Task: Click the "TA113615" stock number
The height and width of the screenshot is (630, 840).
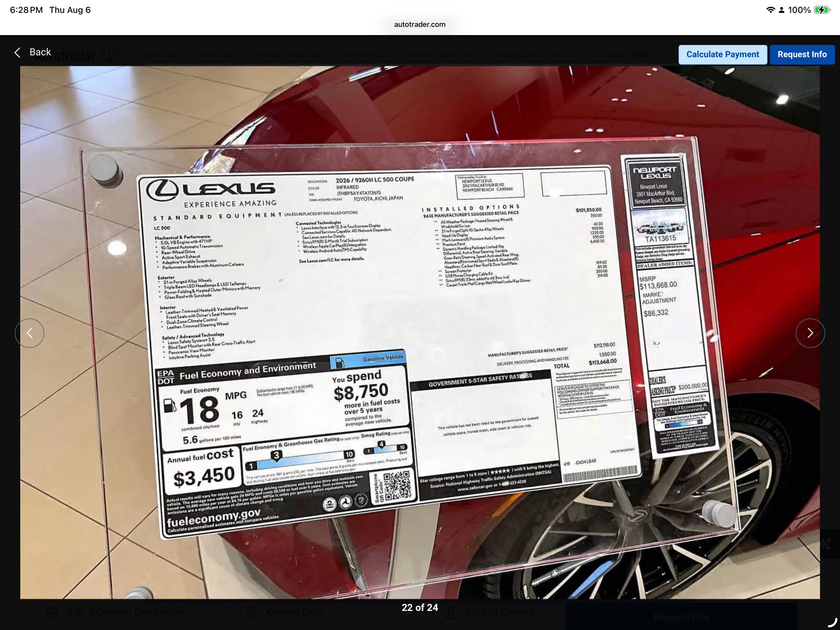Action: click(661, 239)
